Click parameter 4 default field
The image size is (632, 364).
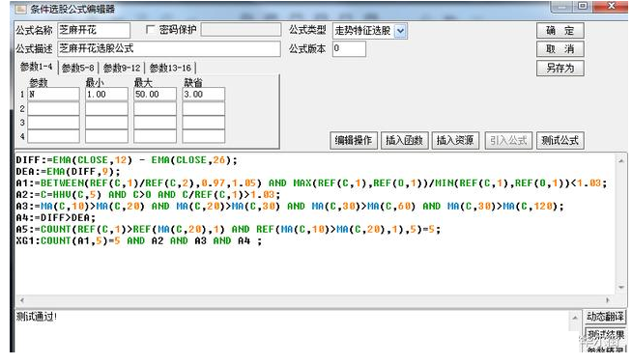pos(203,136)
